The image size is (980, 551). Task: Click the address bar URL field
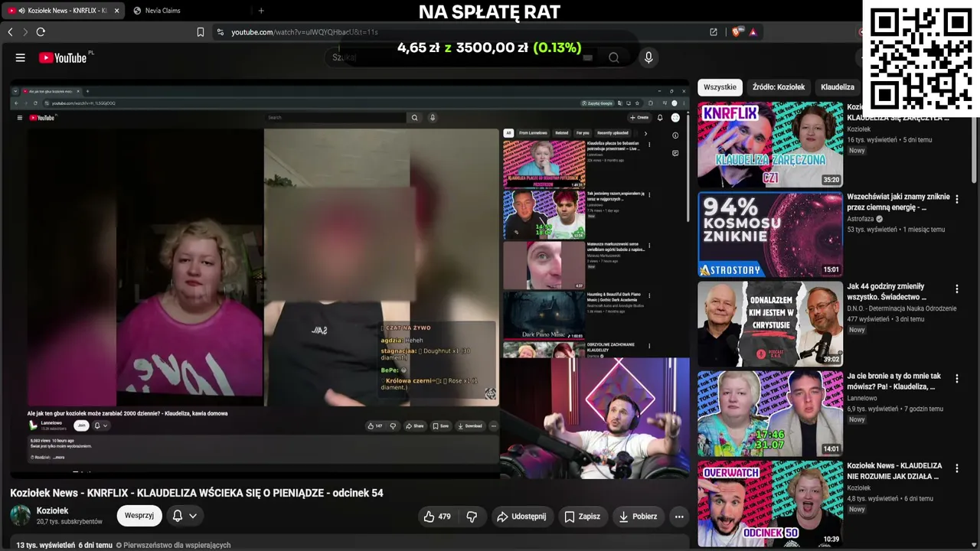pos(459,32)
